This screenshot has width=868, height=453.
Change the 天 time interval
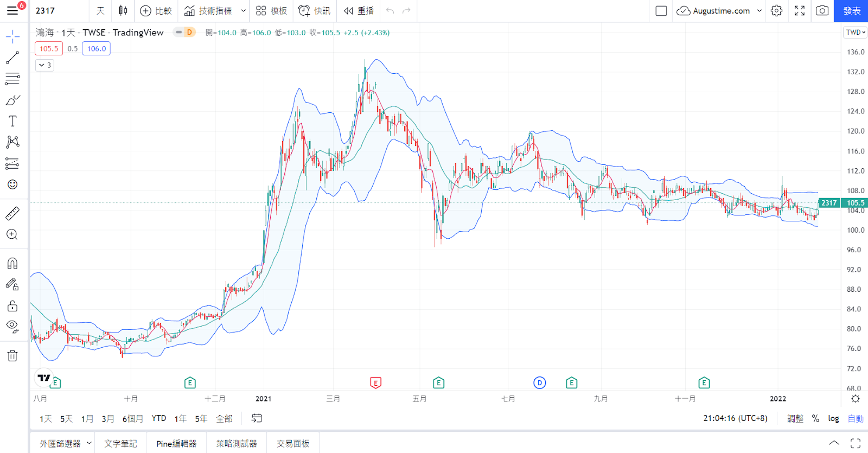[x=100, y=11]
